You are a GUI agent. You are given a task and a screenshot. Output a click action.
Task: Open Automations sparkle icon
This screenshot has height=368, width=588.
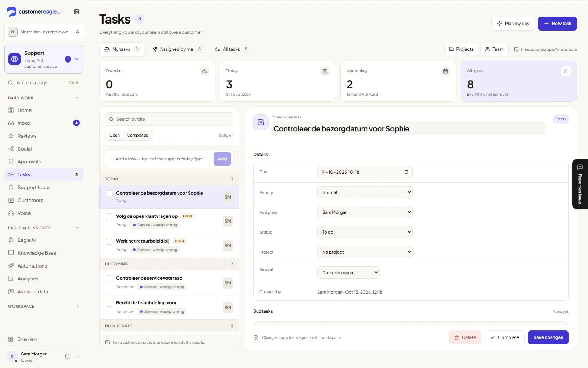tap(11, 266)
